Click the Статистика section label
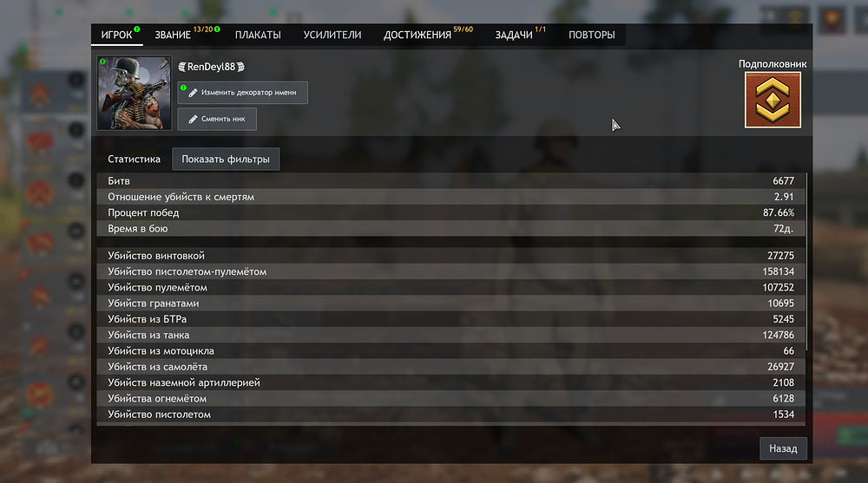Image resolution: width=868 pixels, height=483 pixels. click(135, 160)
